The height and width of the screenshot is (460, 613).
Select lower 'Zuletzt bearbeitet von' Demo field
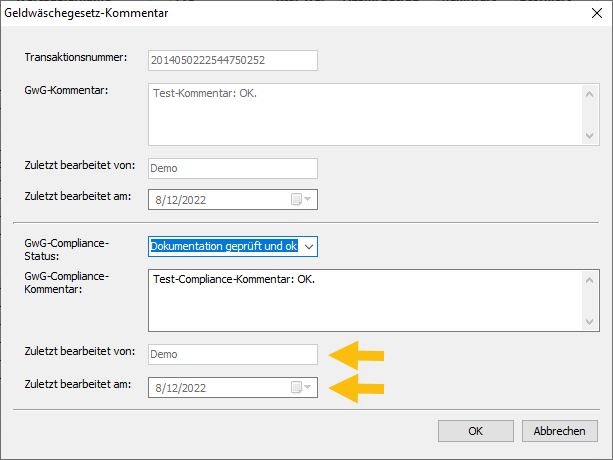click(x=232, y=354)
